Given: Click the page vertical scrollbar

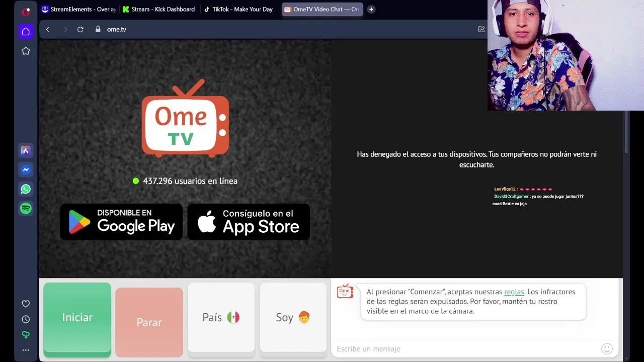Looking at the screenshot, I should (x=626, y=132).
